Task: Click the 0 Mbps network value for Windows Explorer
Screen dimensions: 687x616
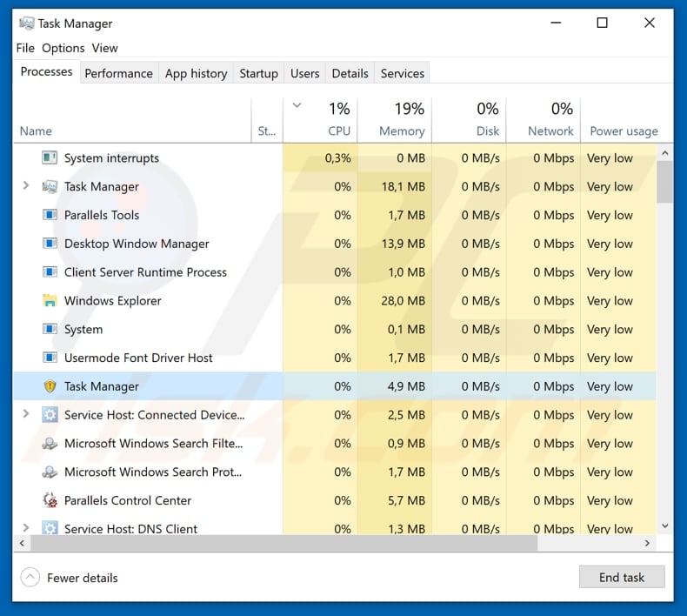Action: (x=553, y=301)
